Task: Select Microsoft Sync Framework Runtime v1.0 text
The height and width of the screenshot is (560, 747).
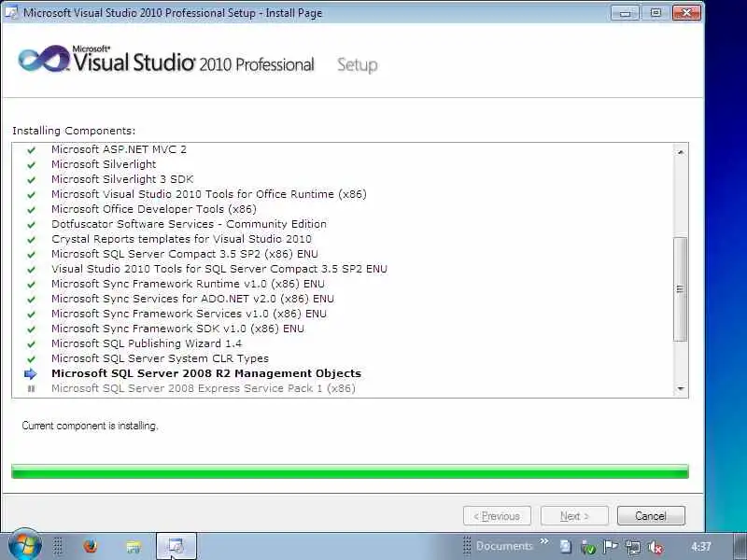Action: pyautogui.click(x=188, y=284)
